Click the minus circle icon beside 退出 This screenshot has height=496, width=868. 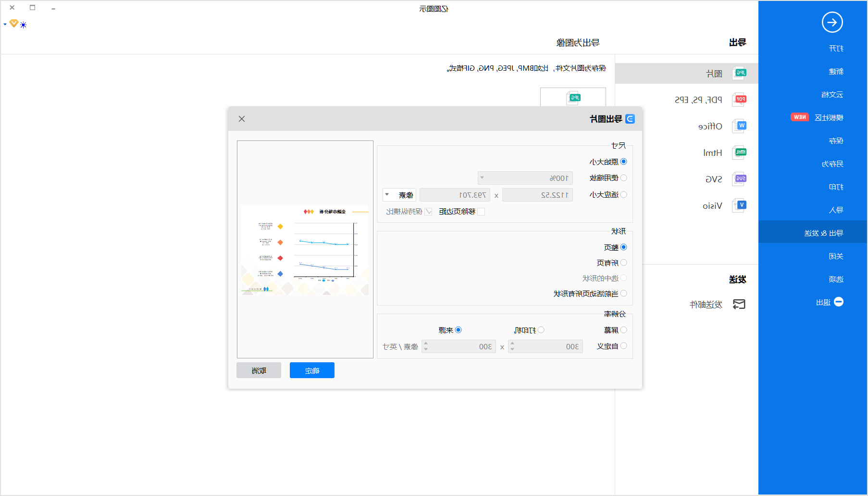pos(839,302)
